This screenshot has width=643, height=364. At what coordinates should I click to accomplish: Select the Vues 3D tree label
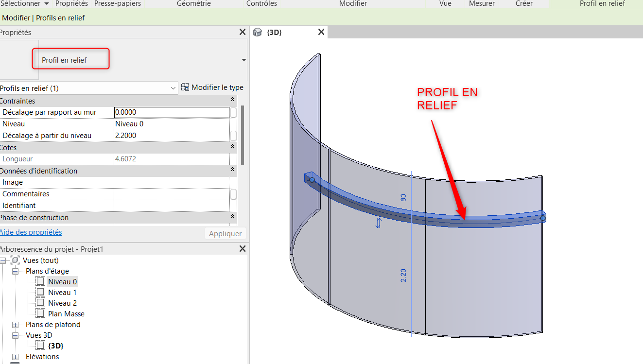[39, 335]
